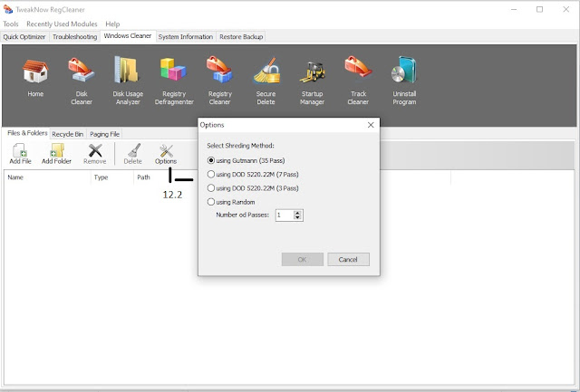Viewport: 580px width, 392px height.
Task: Switch to the Recycle Bin tab
Action: pos(68,134)
